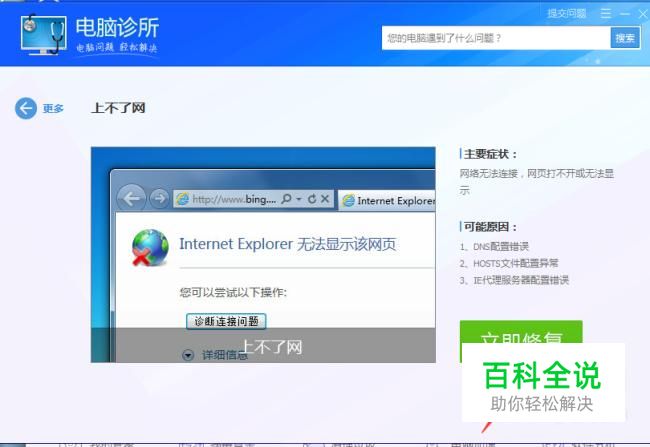Click the 可能原因 heading
Viewport: 650px width, 447px height.
tap(490, 227)
